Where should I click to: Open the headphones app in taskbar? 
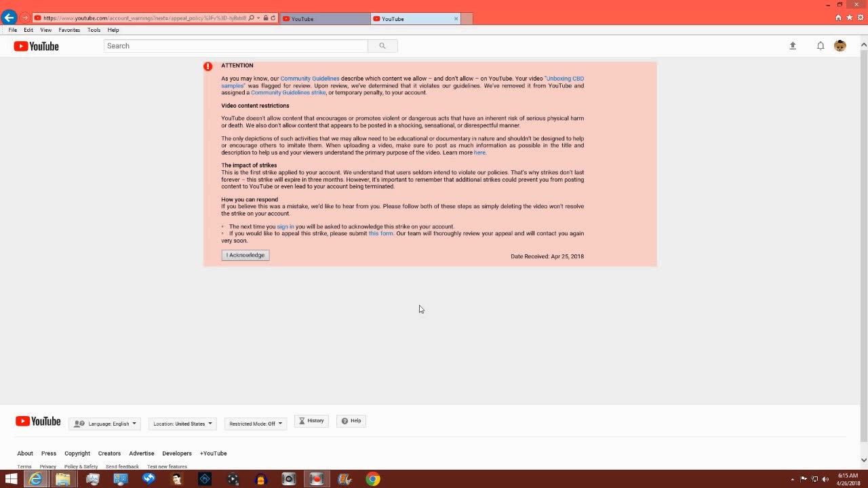pyautogui.click(x=260, y=479)
